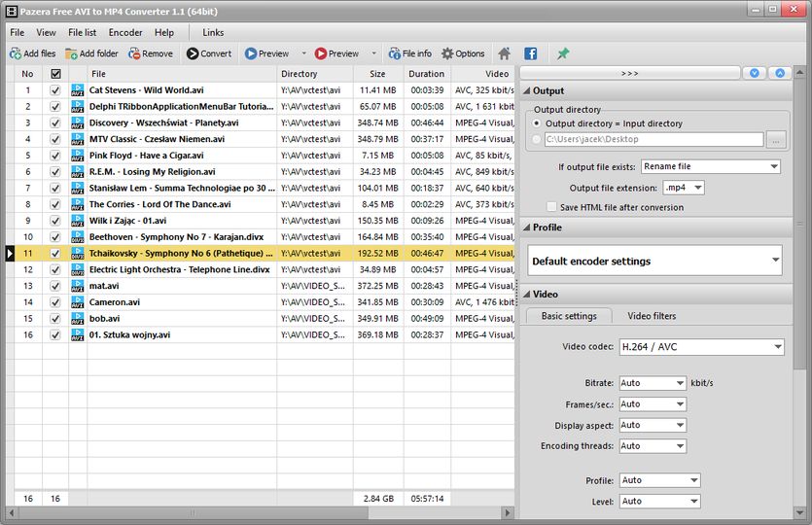This screenshot has width=812, height=525.
Task: Uncheck Cat Stevens - Wild World.avi row
Action: pos(54,90)
